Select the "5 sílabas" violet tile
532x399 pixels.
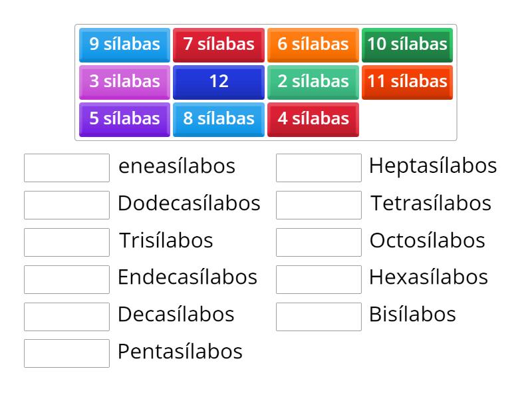(124, 119)
